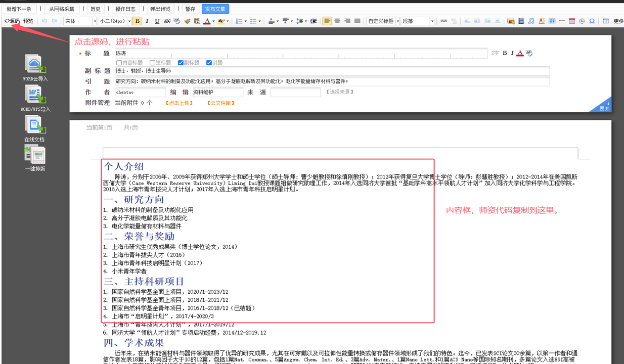Run the 一键排版 auto-format tool
624x364 pixels.
(x=35, y=155)
